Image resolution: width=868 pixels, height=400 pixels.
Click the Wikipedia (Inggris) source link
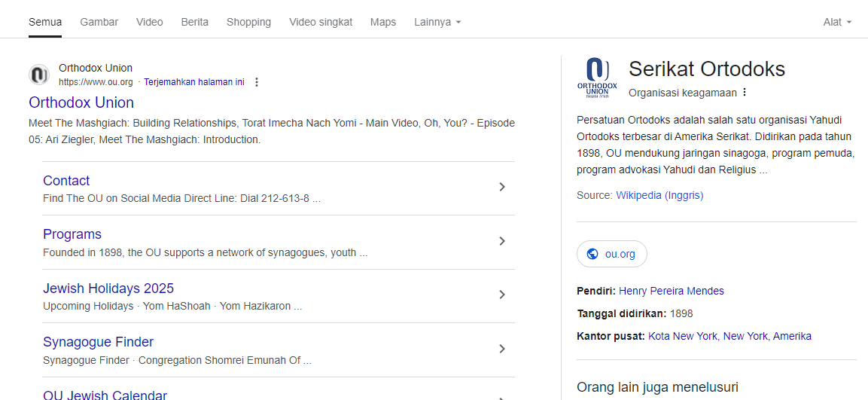point(660,195)
